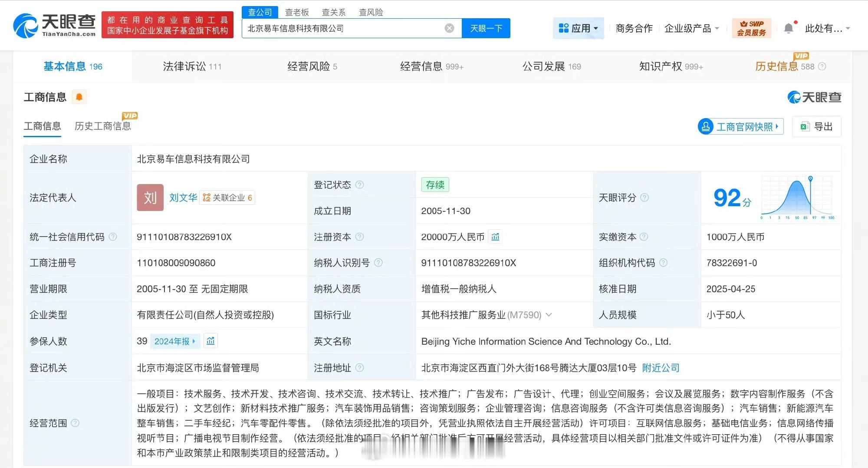Click the TianYan score trend chart
This screenshot has width=868, height=468.
pyautogui.click(x=798, y=195)
